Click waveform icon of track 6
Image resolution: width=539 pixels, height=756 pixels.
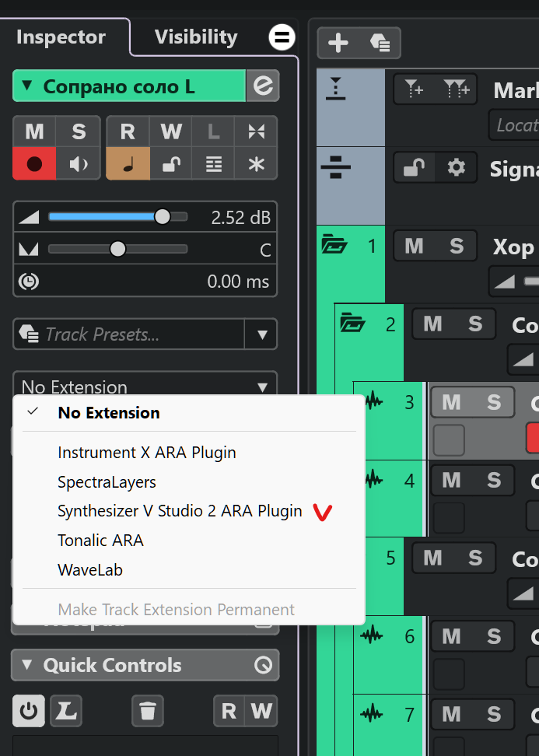372,635
